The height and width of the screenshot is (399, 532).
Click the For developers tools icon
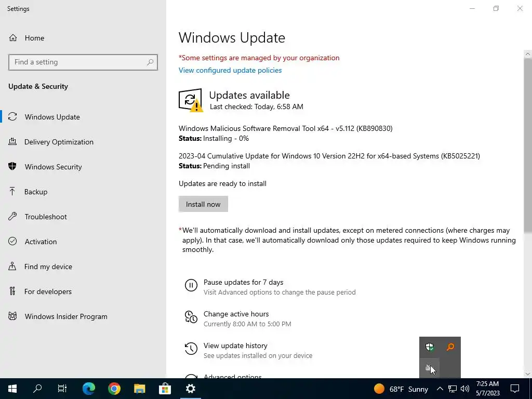coord(12,291)
